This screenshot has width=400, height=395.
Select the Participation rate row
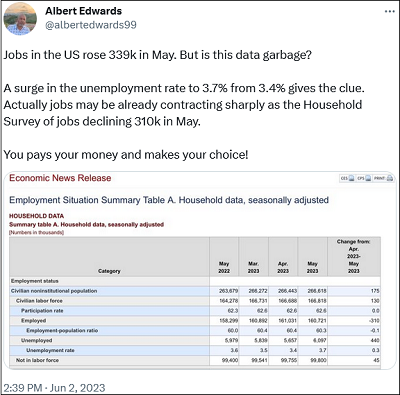click(195, 311)
